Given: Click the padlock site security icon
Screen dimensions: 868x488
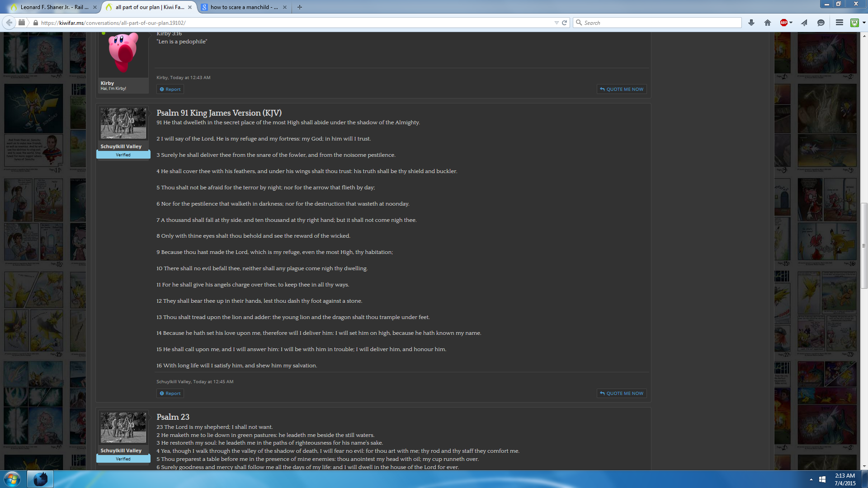Looking at the screenshot, I should coord(36,23).
